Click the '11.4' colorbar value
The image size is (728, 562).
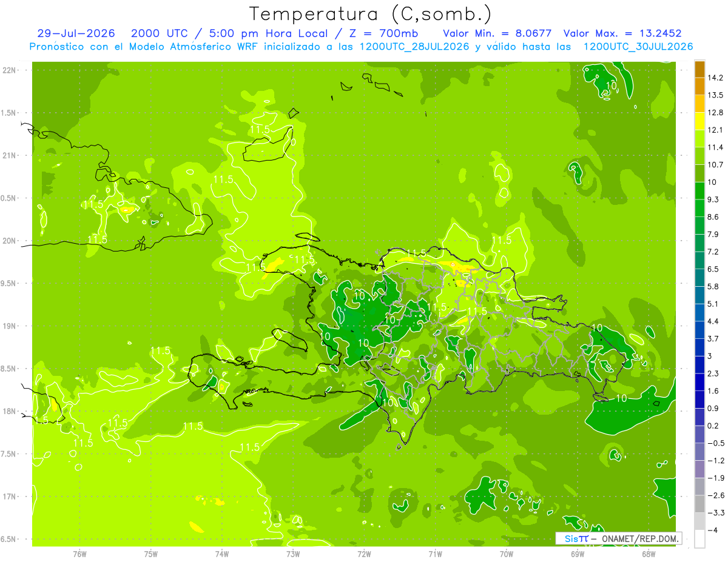click(x=716, y=147)
